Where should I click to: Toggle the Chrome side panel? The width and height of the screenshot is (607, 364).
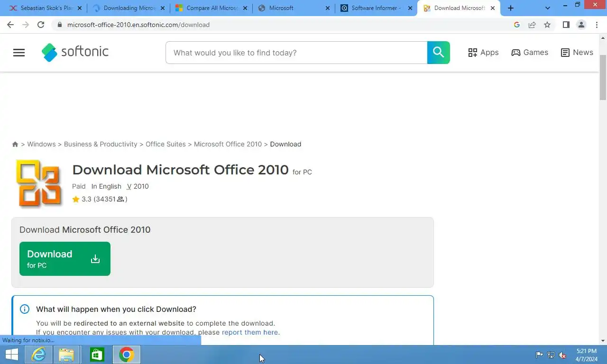tap(566, 25)
